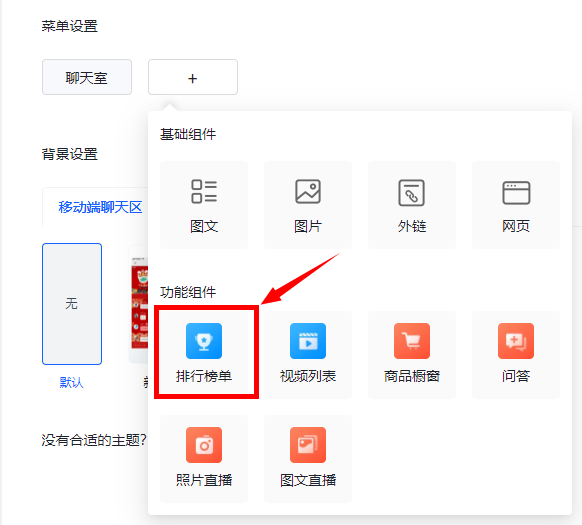Select the 无 default background thumbnail
This screenshot has width=582, height=525.
[72, 304]
